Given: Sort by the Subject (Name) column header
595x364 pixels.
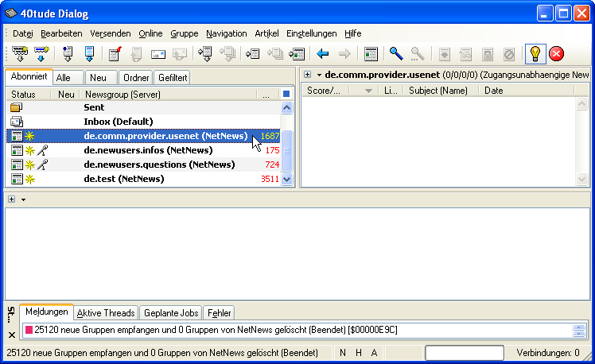Looking at the screenshot, I should [437, 91].
